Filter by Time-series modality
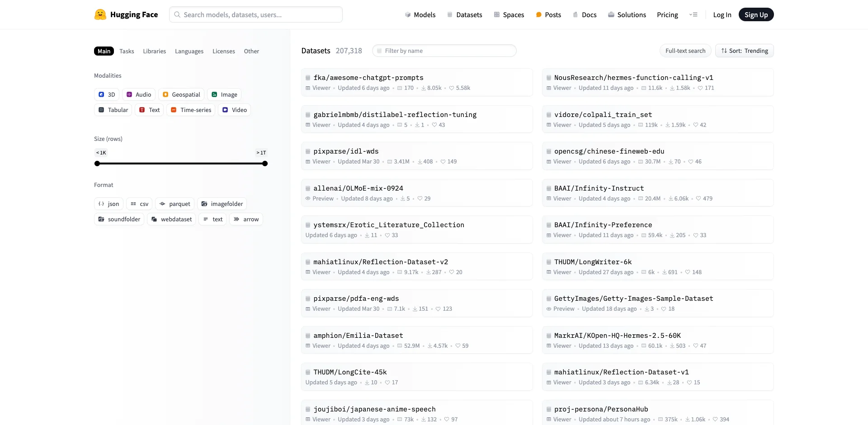 point(191,110)
